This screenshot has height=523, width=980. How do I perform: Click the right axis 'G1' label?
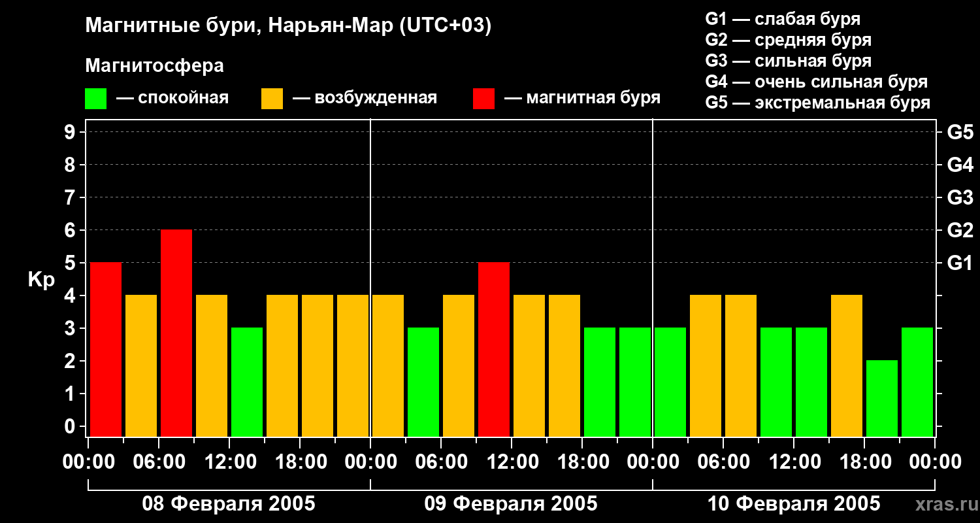click(960, 263)
